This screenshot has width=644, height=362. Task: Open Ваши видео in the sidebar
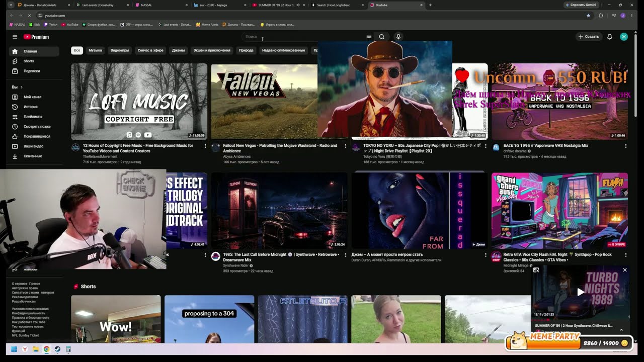click(34, 146)
